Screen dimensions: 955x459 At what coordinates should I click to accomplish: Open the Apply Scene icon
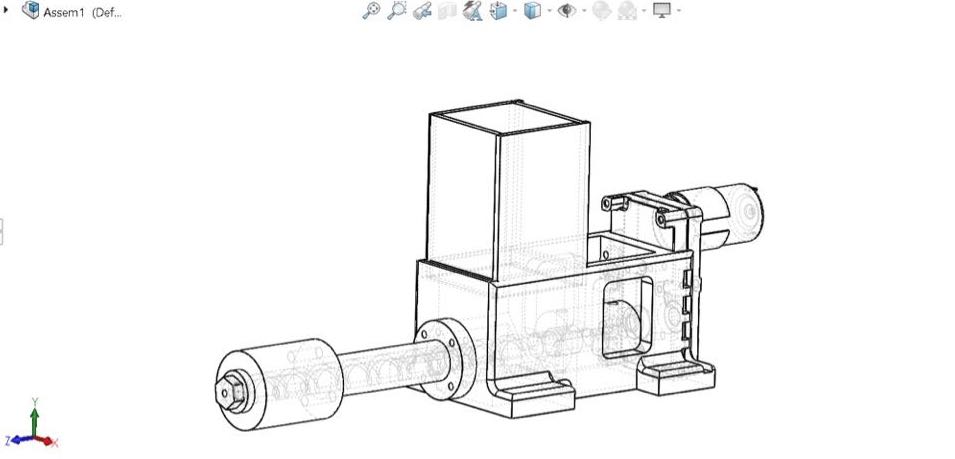click(x=627, y=10)
